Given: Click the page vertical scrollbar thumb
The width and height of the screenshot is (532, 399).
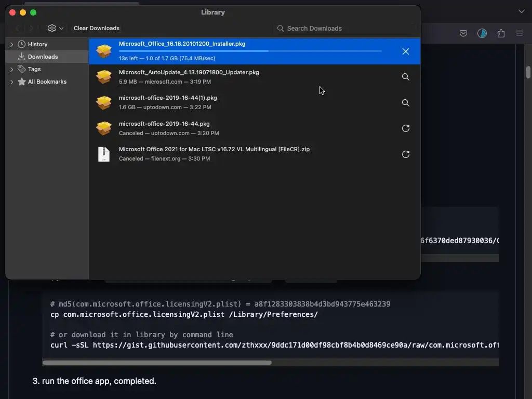Looking at the screenshot, I should 528,72.
